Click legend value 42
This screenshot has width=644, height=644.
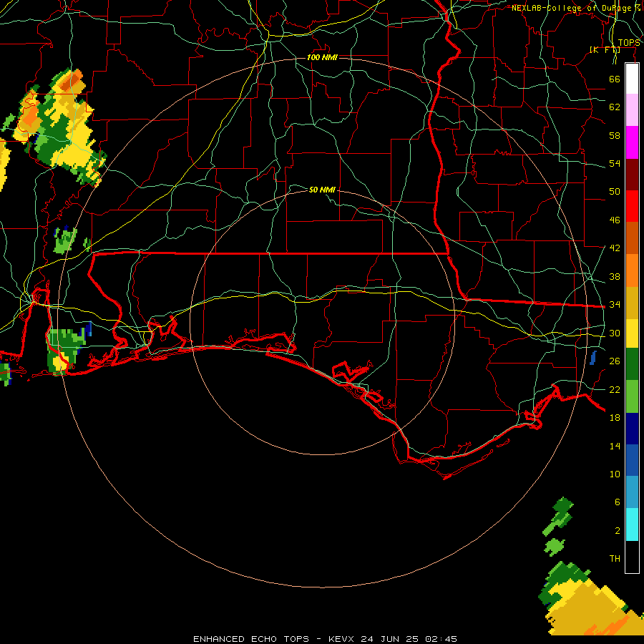click(x=615, y=248)
